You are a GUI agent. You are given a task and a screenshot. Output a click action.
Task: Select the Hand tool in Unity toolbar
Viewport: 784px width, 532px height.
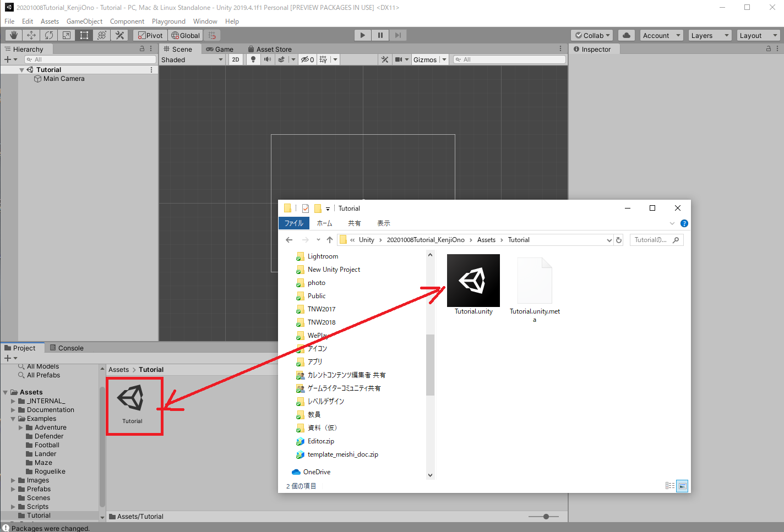click(x=13, y=35)
